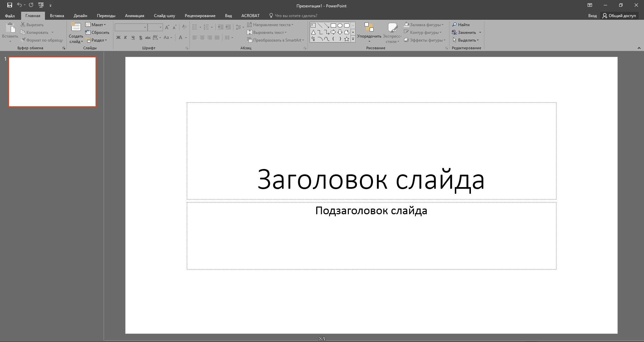Click Increase list indent level icon
The height and width of the screenshot is (342, 644).
tap(228, 27)
